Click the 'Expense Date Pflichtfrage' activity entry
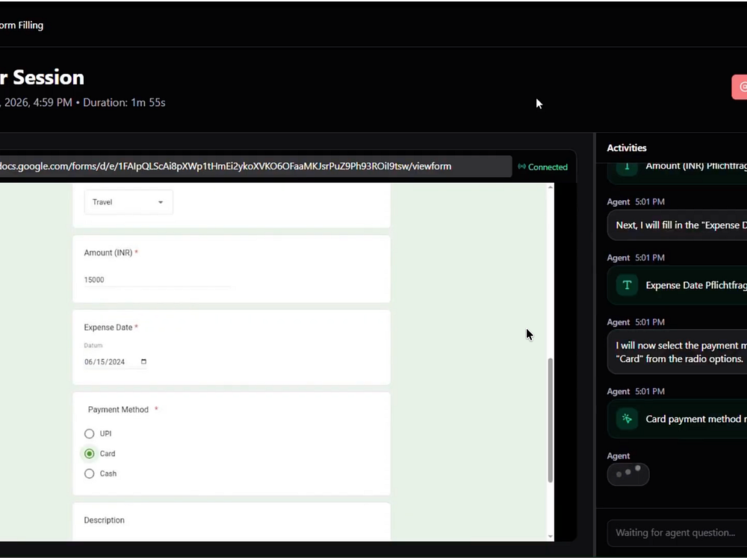This screenshot has height=560, width=747. (x=677, y=285)
